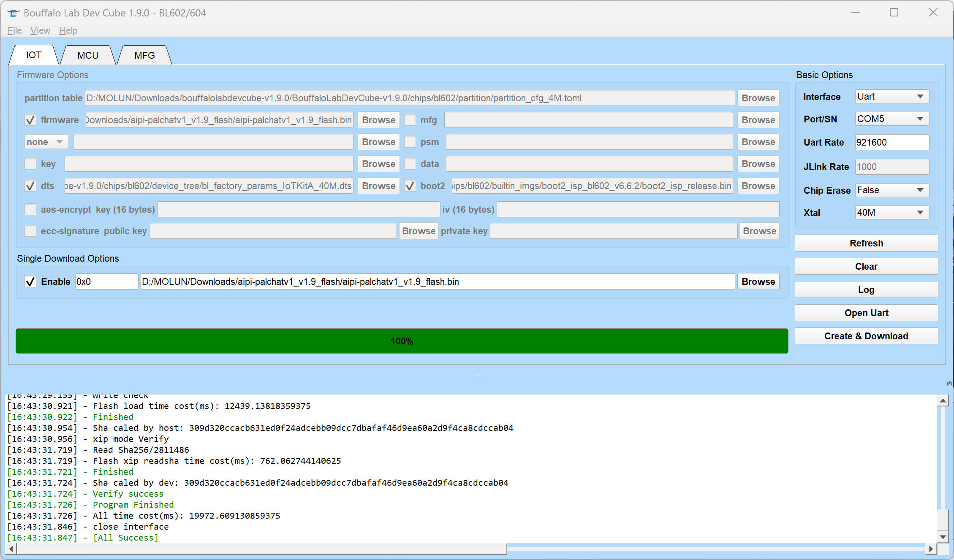Click the 'close interface' log line

coord(88,527)
